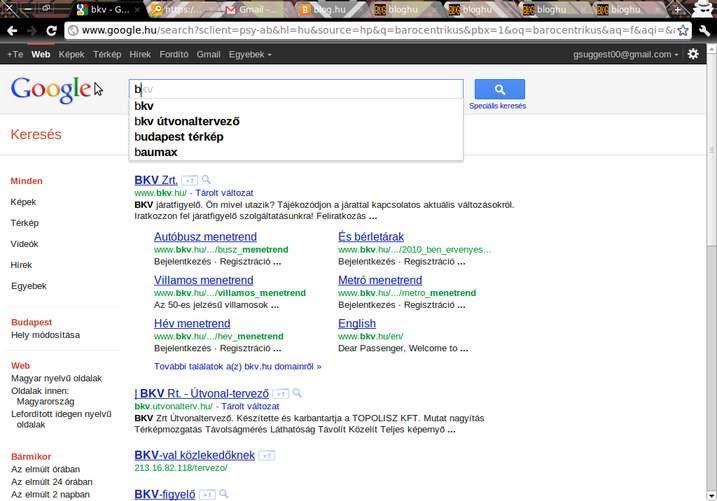This screenshot has width=717, height=501.
Task: Filter results by Képek in sidebar
Action: (23, 202)
